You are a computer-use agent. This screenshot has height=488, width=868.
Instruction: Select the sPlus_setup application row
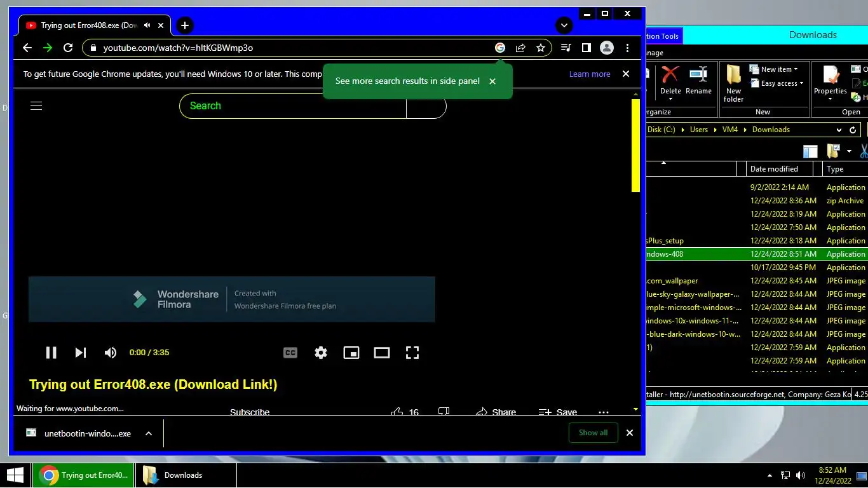757,241
